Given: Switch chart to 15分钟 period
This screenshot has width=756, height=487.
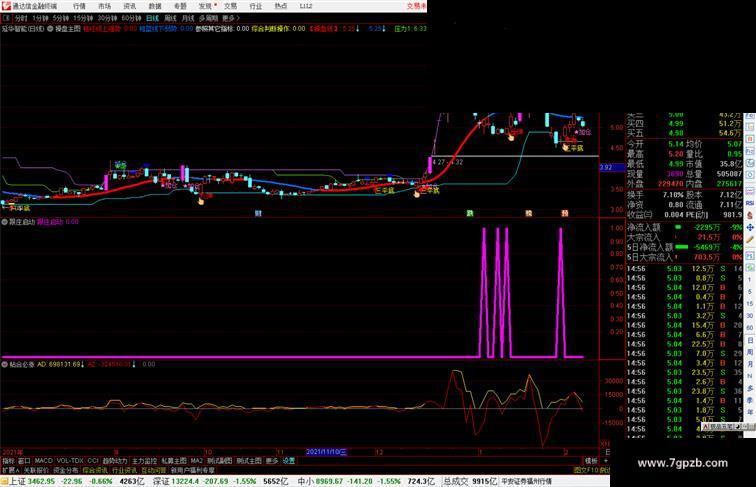Looking at the screenshot, I should click(83, 18).
